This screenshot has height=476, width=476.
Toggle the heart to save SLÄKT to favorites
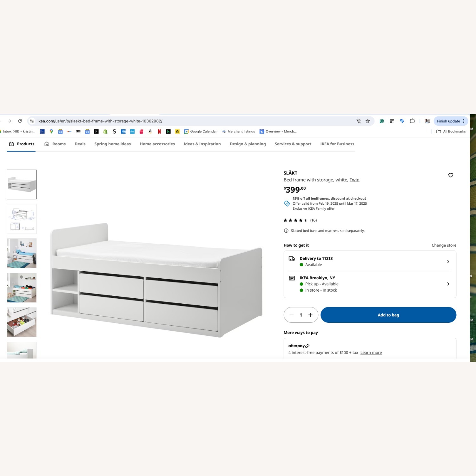(451, 175)
